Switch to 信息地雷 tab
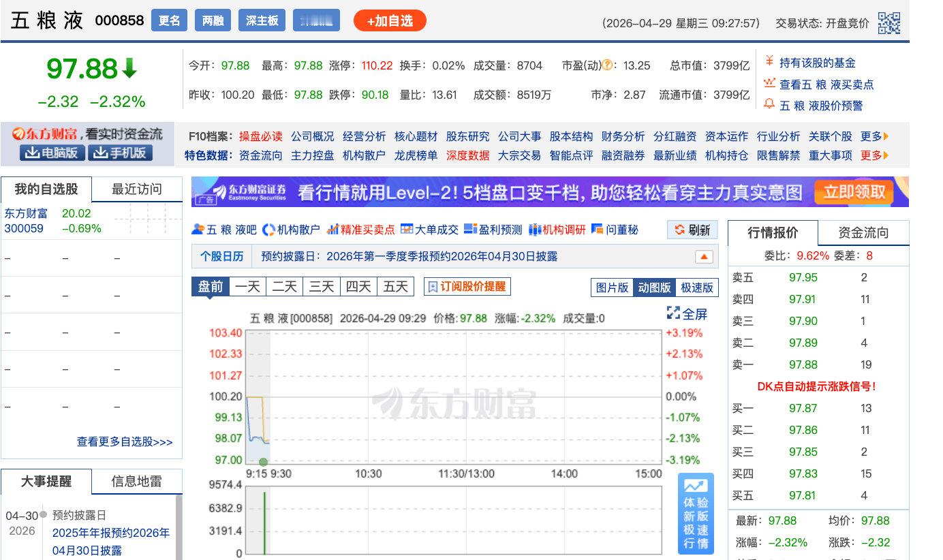This screenshot has height=560, width=943. click(137, 482)
